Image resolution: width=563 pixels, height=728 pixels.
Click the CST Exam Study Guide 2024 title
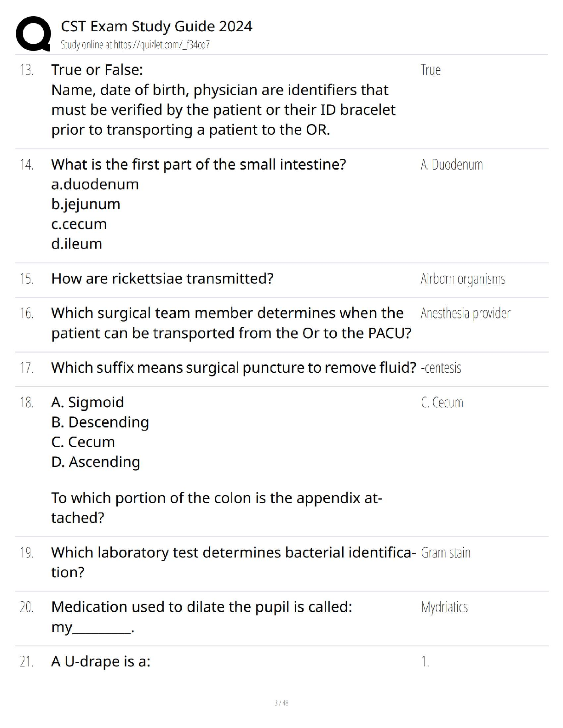pyautogui.click(x=156, y=26)
